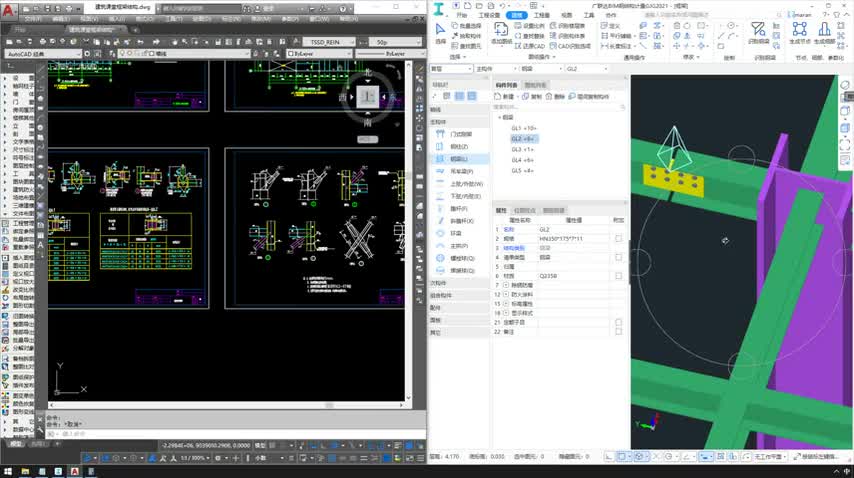Click the AutoCAD application logo button

coord(9,8)
